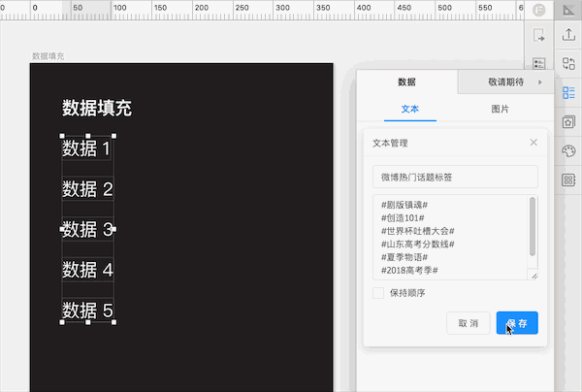Open the component swap icon panel

(x=568, y=65)
